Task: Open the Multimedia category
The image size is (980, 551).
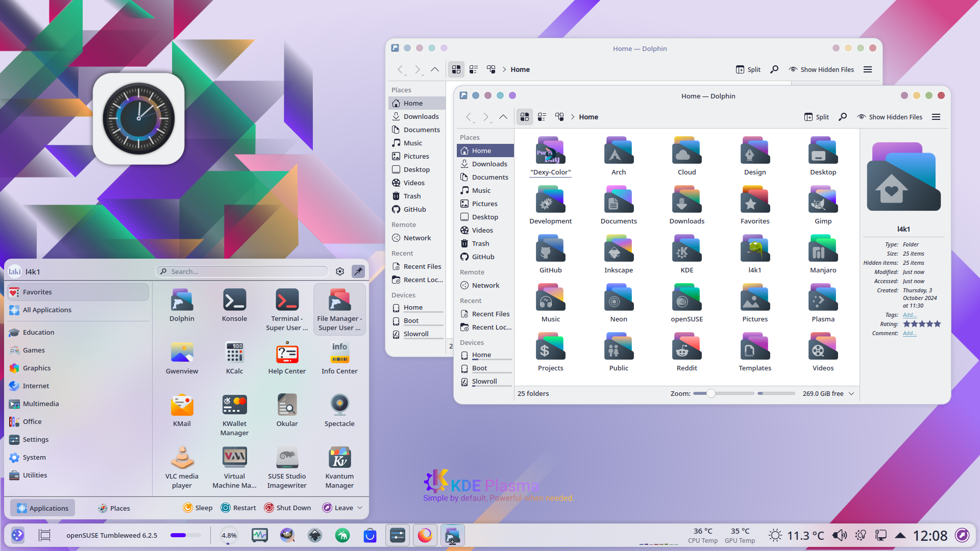Action: point(78,404)
